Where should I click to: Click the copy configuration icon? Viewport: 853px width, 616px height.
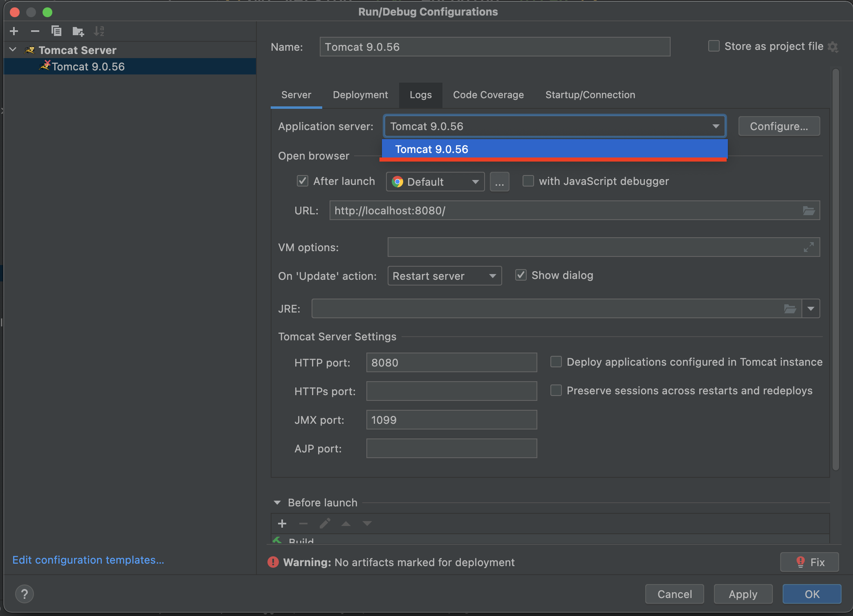click(x=56, y=31)
